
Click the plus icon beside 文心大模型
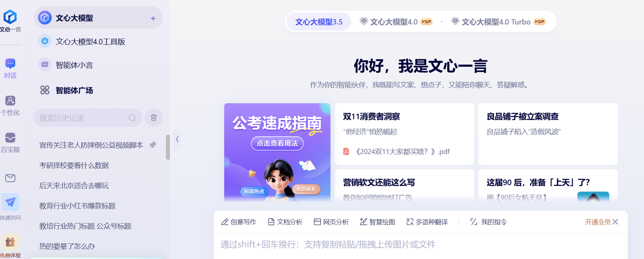coord(153,18)
